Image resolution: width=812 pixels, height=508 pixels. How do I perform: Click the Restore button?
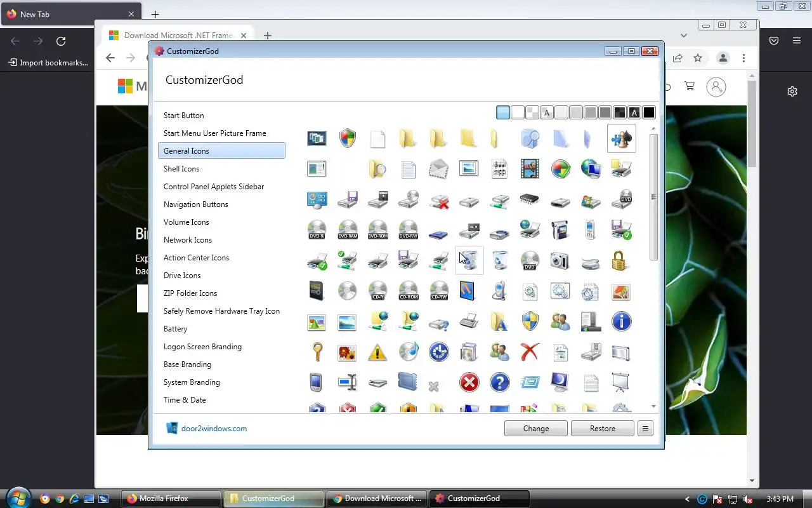(603, 429)
